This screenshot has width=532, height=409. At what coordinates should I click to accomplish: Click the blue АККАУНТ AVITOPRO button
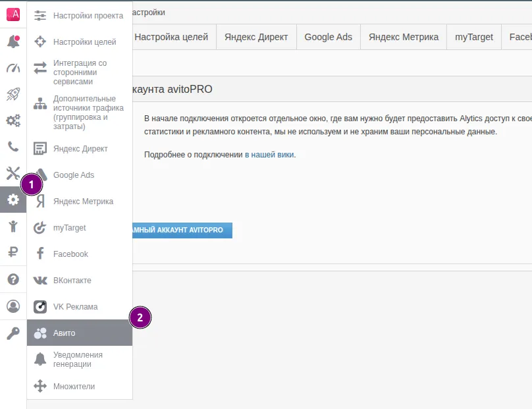[182, 230]
